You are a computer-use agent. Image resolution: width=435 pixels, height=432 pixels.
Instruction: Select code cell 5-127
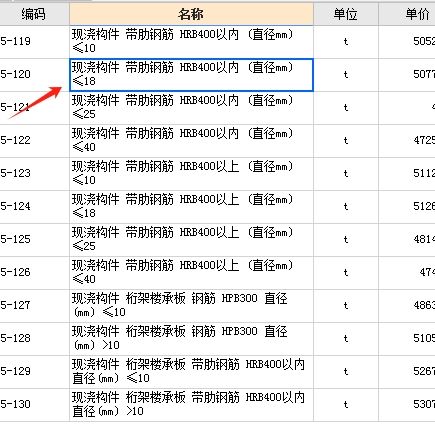34,306
